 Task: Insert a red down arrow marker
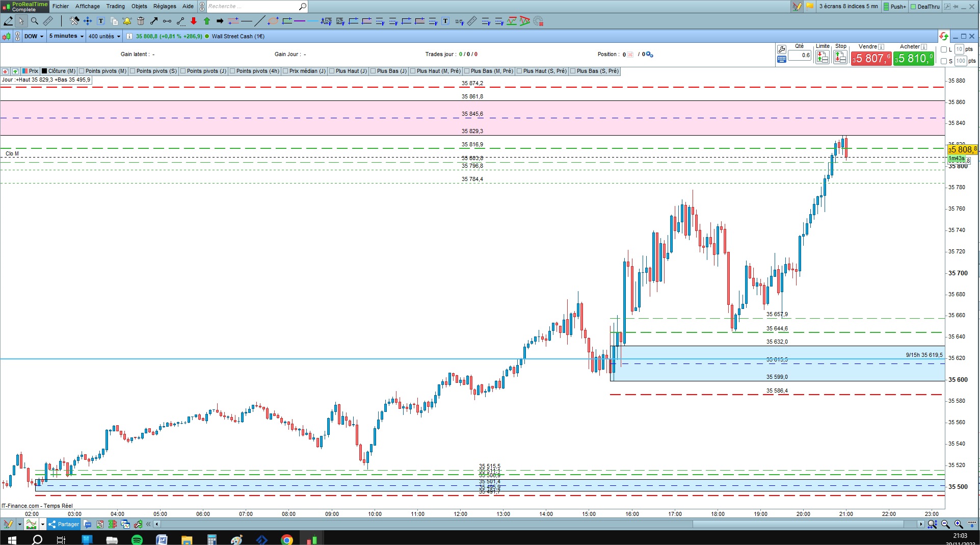pyautogui.click(x=194, y=21)
